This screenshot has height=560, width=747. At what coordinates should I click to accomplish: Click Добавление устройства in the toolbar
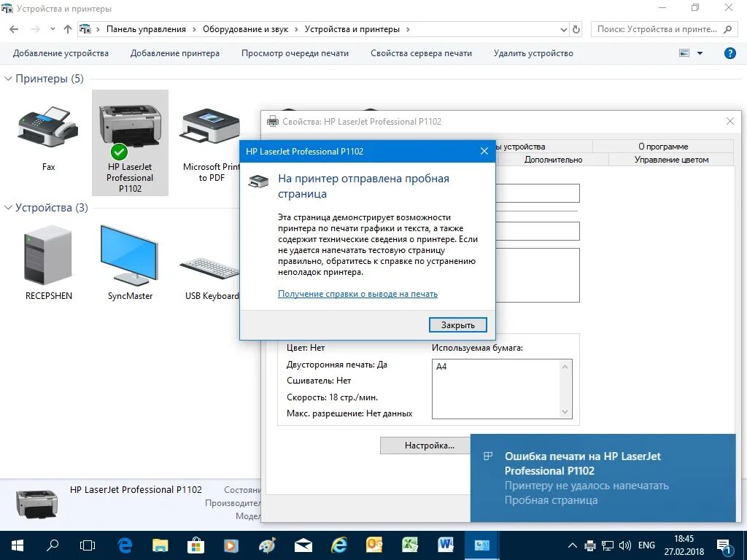tap(61, 53)
